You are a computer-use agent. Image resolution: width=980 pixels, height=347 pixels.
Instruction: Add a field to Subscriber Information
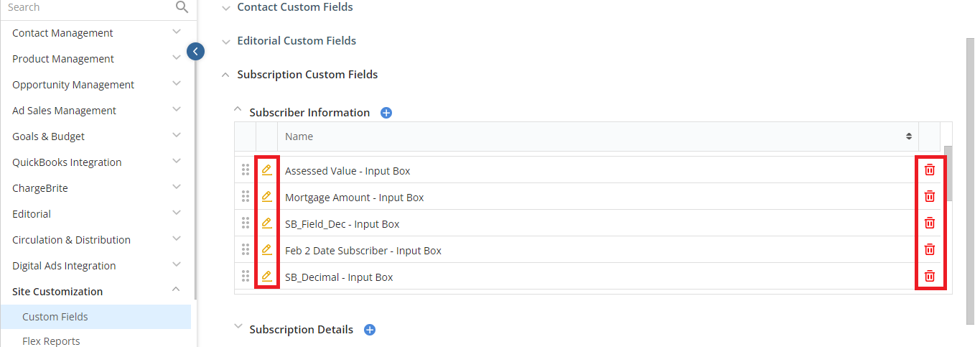pyautogui.click(x=386, y=113)
